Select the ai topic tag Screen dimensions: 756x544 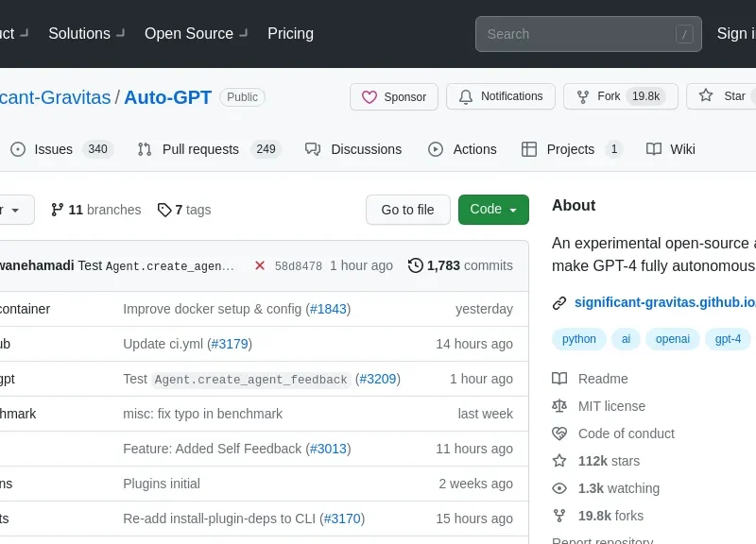click(x=626, y=339)
